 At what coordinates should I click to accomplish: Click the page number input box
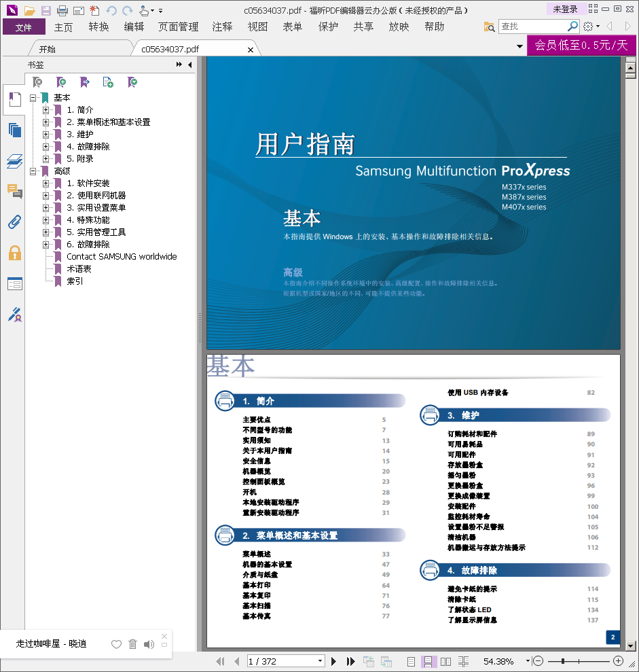point(282,661)
